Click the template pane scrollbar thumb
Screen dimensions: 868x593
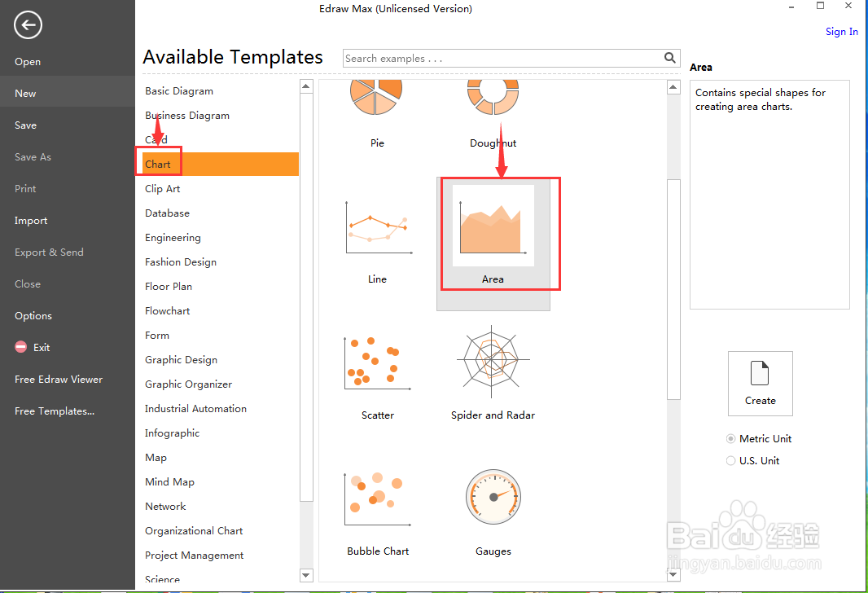[x=673, y=289]
